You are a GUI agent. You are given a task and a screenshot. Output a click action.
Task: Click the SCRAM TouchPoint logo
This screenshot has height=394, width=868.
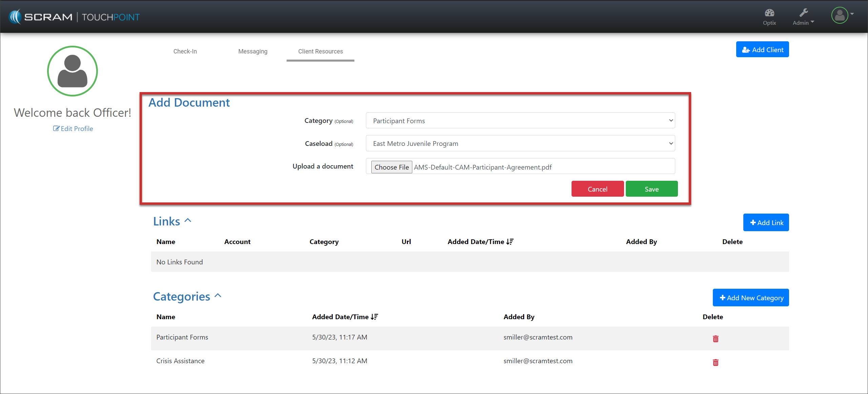pyautogui.click(x=75, y=17)
